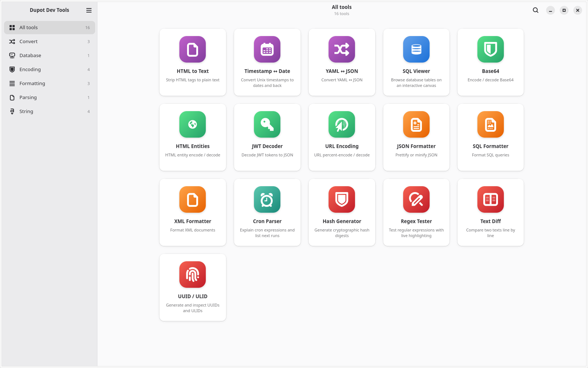The image size is (588, 368).
Task: Open the search magnifier in header
Action: 536,10
